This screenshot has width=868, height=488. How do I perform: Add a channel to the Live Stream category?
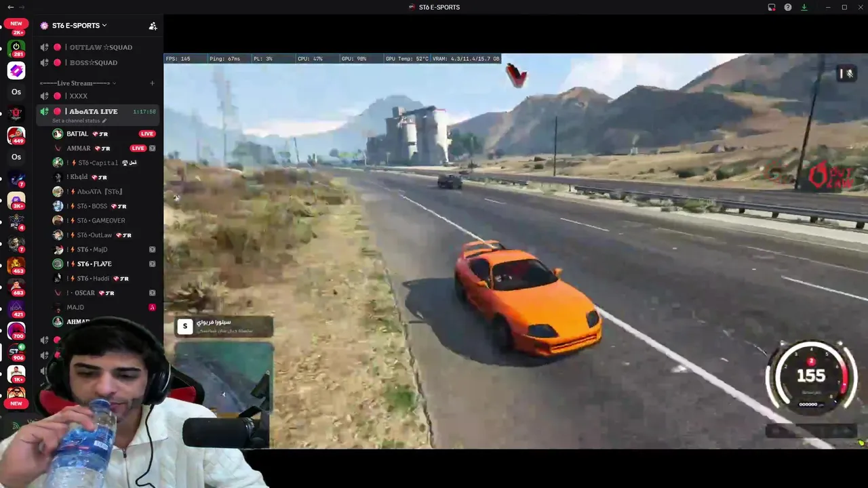tap(152, 83)
